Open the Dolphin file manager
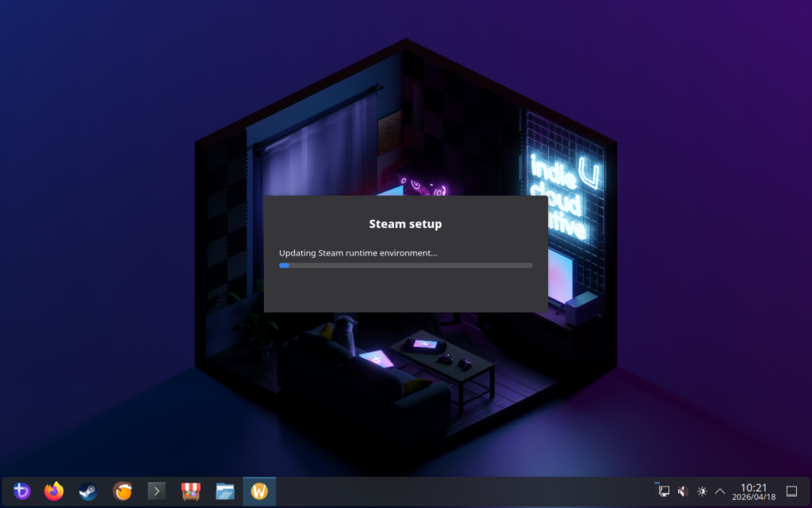 (x=225, y=491)
